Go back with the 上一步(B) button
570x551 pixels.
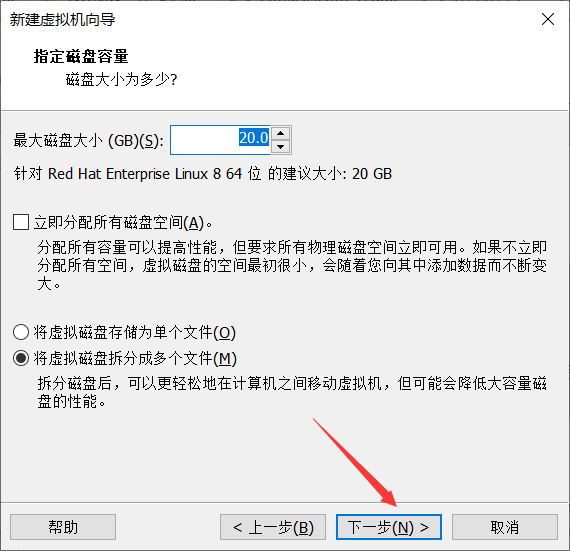point(273,527)
